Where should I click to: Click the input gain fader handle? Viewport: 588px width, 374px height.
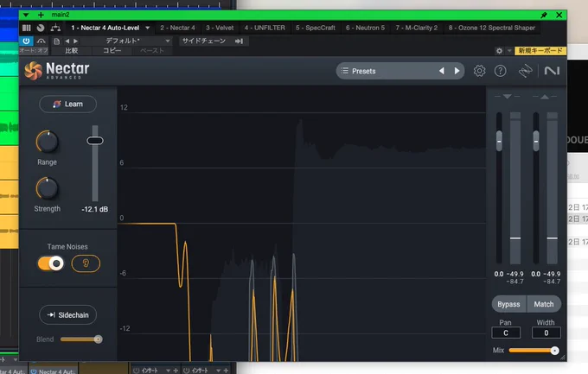point(499,141)
